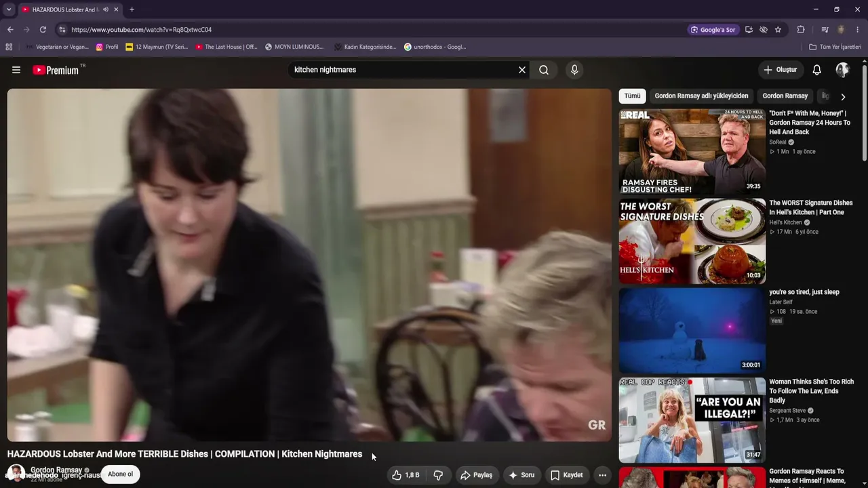The image size is (868, 488).
Task: Select the Gordon Ramsay filter chip
Action: [x=785, y=96]
